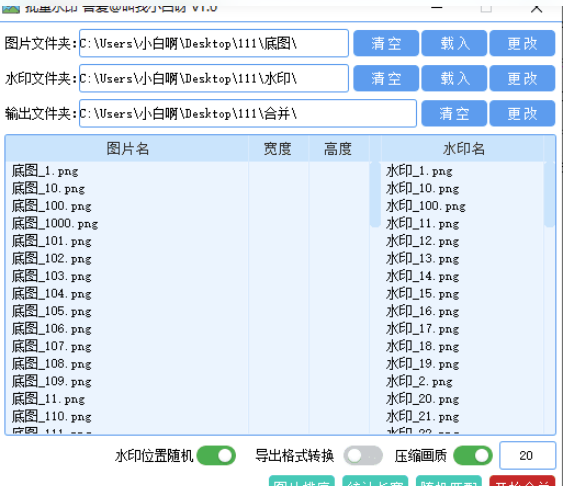Select watermark 水印_12.png
563x486 pixels.
463,241
